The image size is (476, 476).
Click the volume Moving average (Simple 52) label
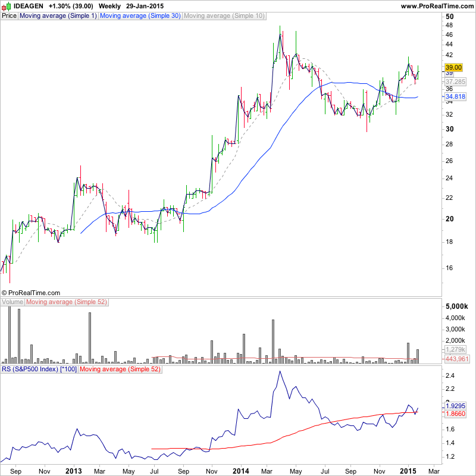pos(67,302)
